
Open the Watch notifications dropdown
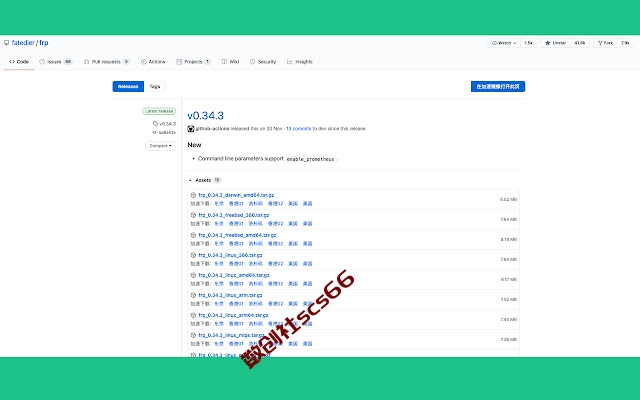(x=504, y=43)
